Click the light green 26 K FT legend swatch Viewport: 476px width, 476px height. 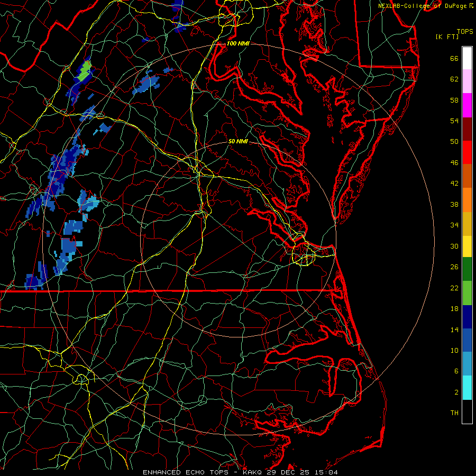[x=467, y=293]
